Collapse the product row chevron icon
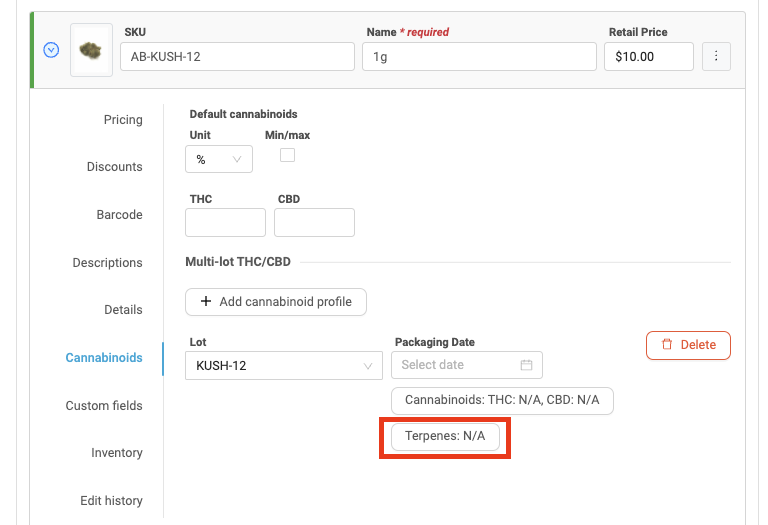Screen dimensions: 768x525 (x=51, y=50)
